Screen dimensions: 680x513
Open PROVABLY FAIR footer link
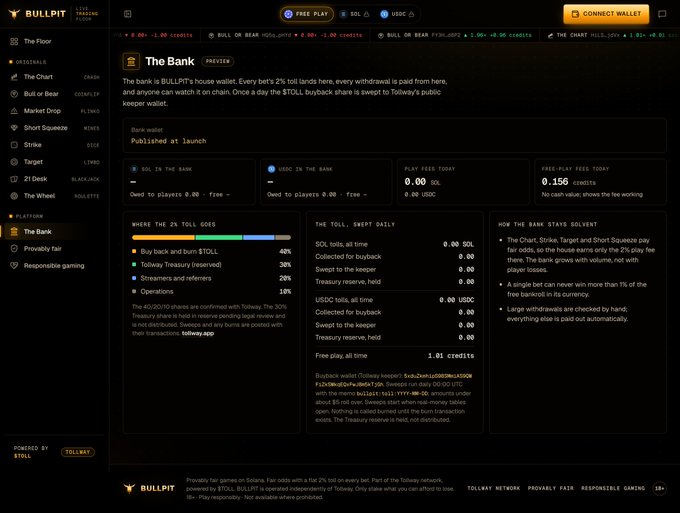coord(551,488)
